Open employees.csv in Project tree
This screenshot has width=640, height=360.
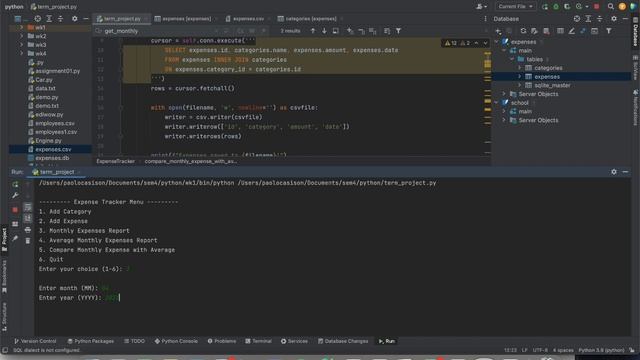(x=55, y=123)
